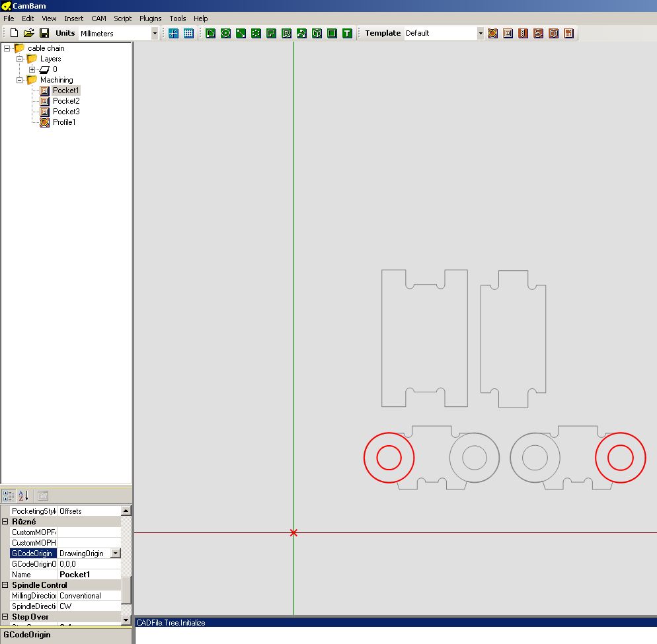
Task: Expand layer 0 in the tree
Action: coord(32,69)
